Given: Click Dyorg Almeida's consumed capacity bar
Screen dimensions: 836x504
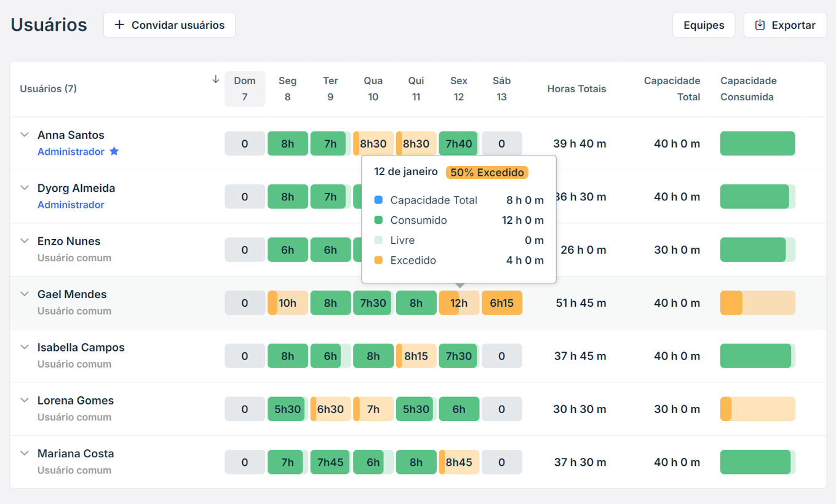Looking at the screenshot, I should [757, 197].
